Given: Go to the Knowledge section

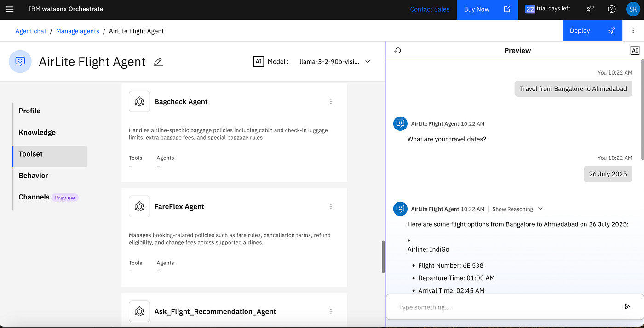Looking at the screenshot, I should tap(37, 132).
